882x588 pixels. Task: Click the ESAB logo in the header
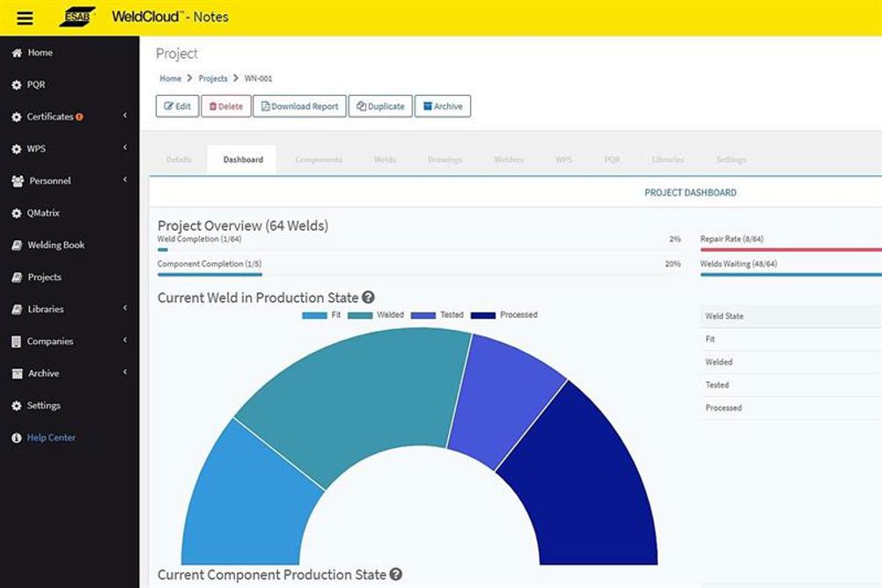point(77,17)
